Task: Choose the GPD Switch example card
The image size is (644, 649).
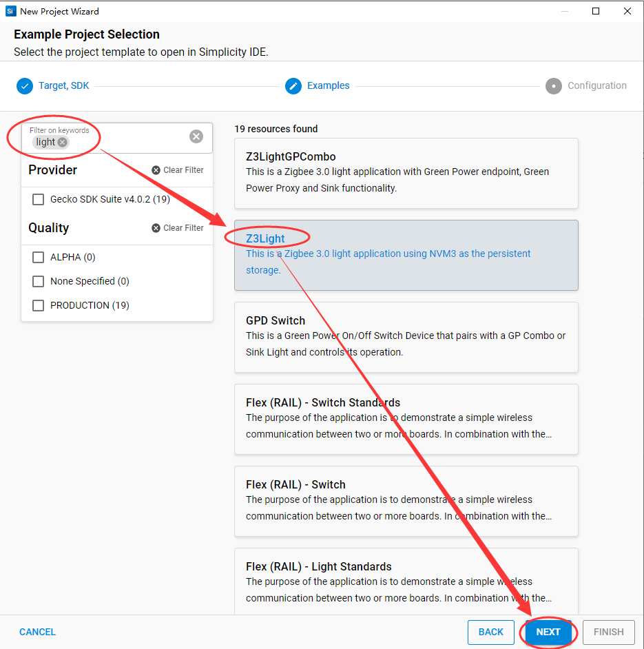Action: 406,337
